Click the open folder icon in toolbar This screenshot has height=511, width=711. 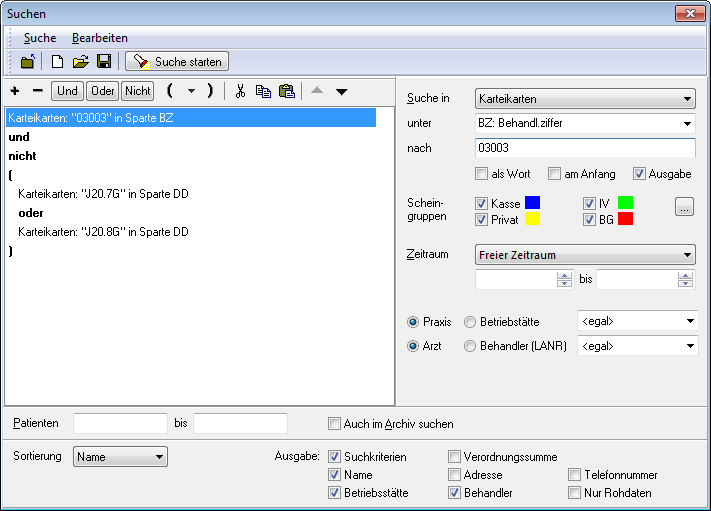click(x=81, y=62)
